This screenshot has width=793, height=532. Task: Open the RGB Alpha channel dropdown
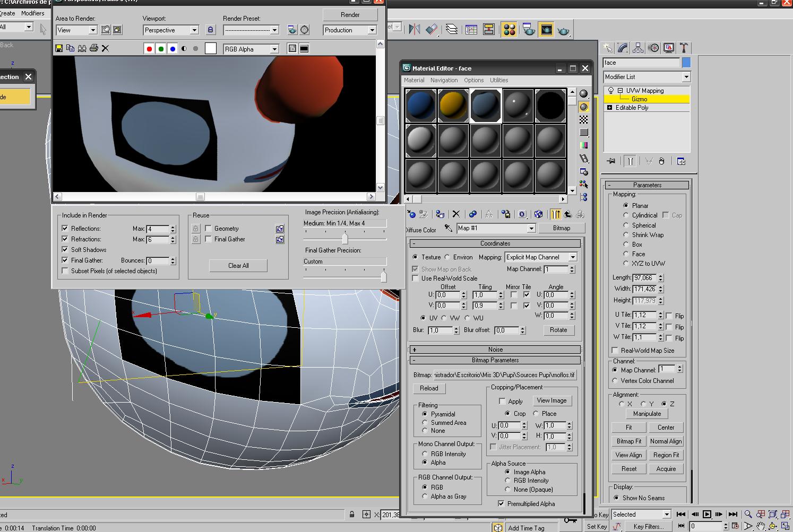[274, 49]
